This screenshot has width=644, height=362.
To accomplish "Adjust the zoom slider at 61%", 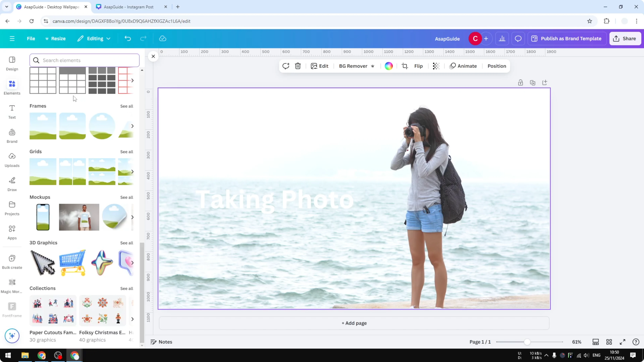I will point(527,342).
